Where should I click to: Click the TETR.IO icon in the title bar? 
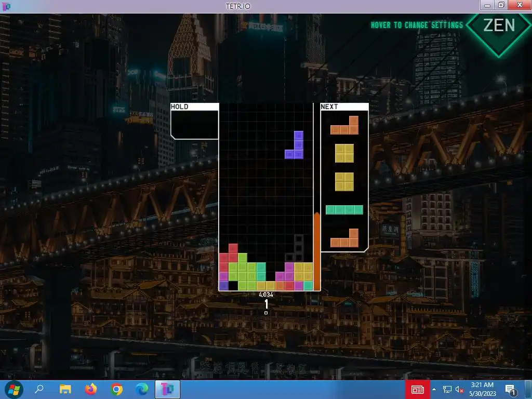[x=6, y=6]
